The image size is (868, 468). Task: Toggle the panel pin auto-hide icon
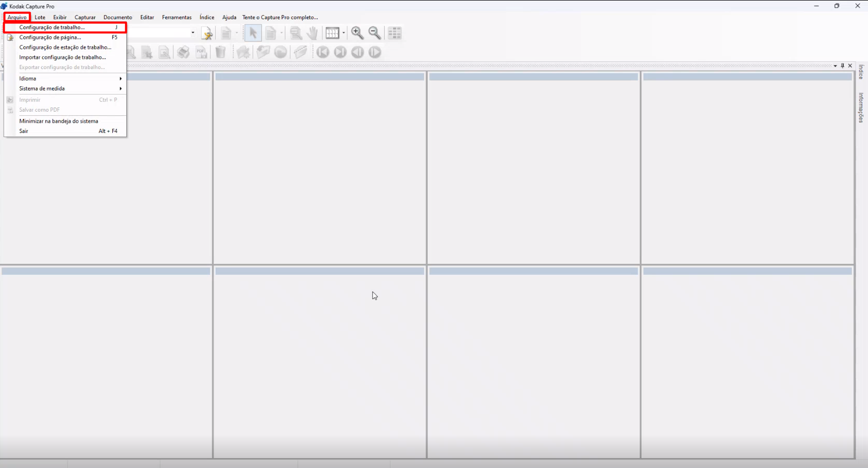tap(843, 65)
